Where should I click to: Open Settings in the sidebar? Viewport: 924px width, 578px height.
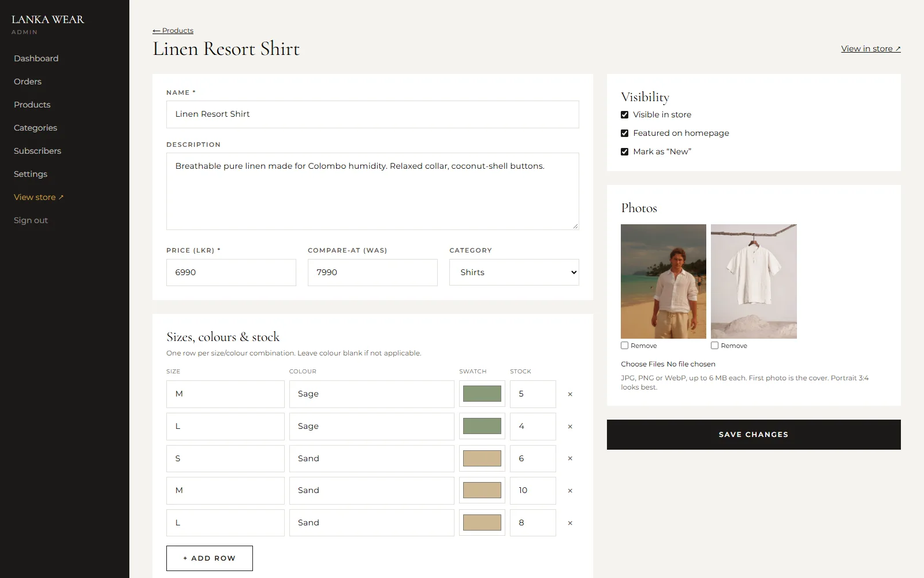pyautogui.click(x=31, y=174)
